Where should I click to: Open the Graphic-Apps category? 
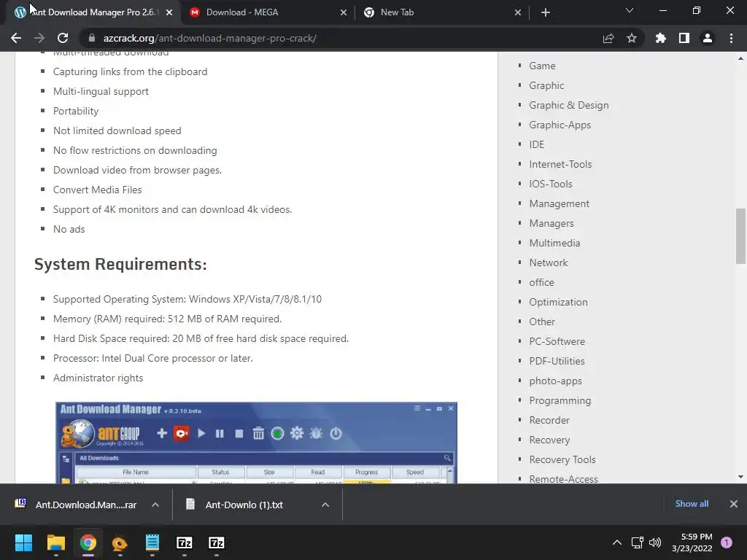tap(560, 125)
